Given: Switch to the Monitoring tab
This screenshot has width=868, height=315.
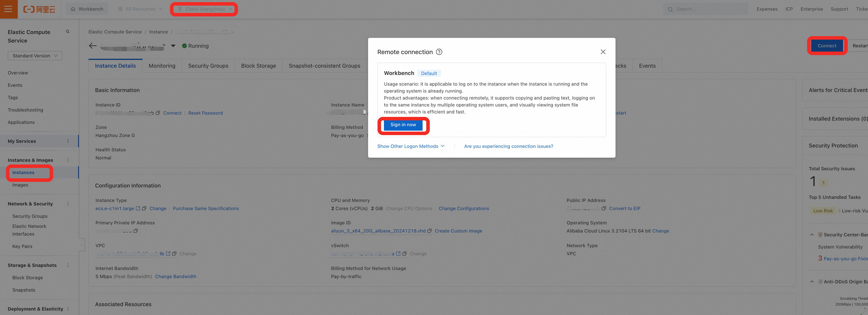Looking at the screenshot, I should click(x=162, y=66).
